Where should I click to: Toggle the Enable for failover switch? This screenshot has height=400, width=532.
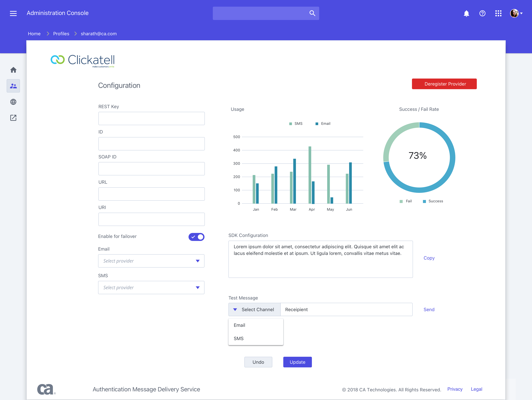(x=196, y=237)
